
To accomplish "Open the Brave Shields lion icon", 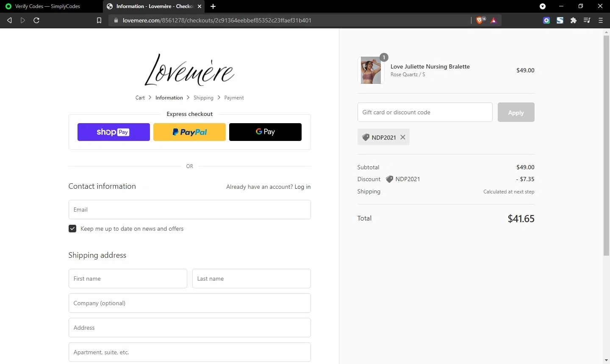I will click(x=480, y=20).
